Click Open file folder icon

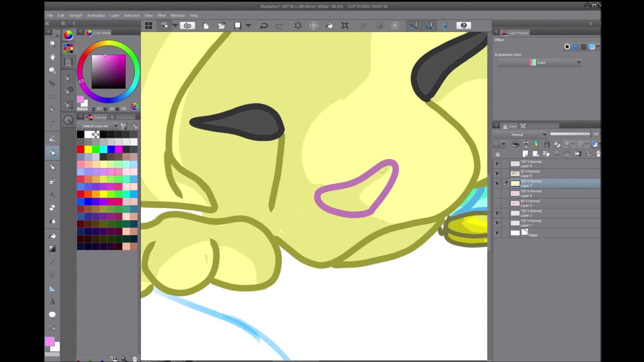tap(221, 26)
